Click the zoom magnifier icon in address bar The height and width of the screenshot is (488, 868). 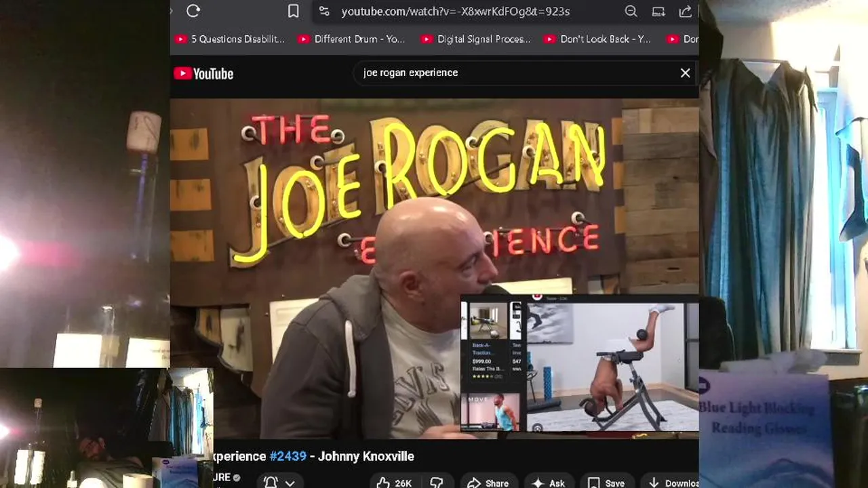tap(631, 11)
